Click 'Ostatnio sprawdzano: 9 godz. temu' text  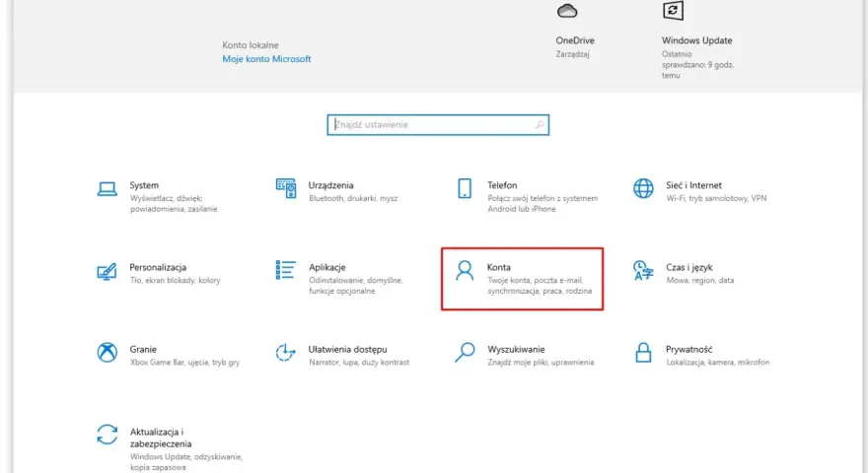[697, 65]
